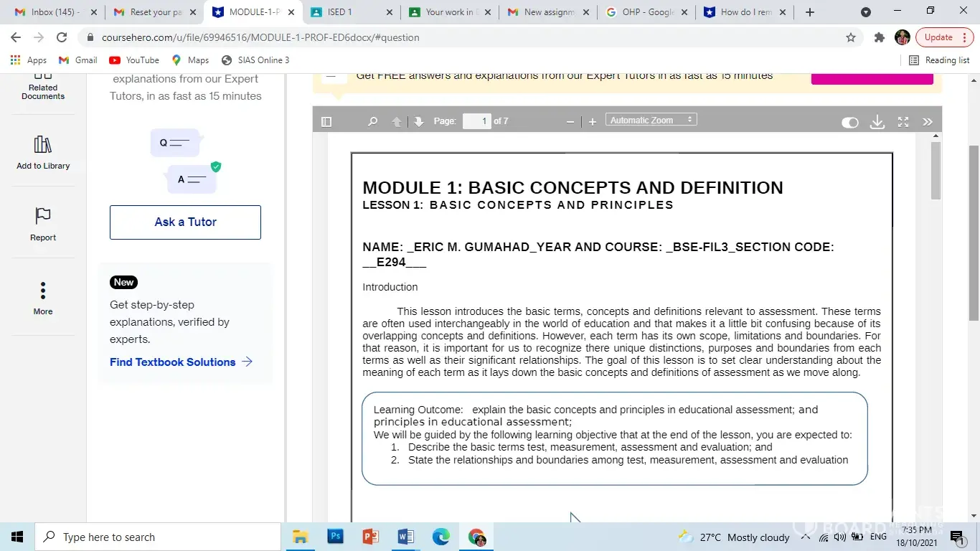Toggle the switch in PDF toolbar
This screenshot has height=551, width=980.
click(849, 123)
